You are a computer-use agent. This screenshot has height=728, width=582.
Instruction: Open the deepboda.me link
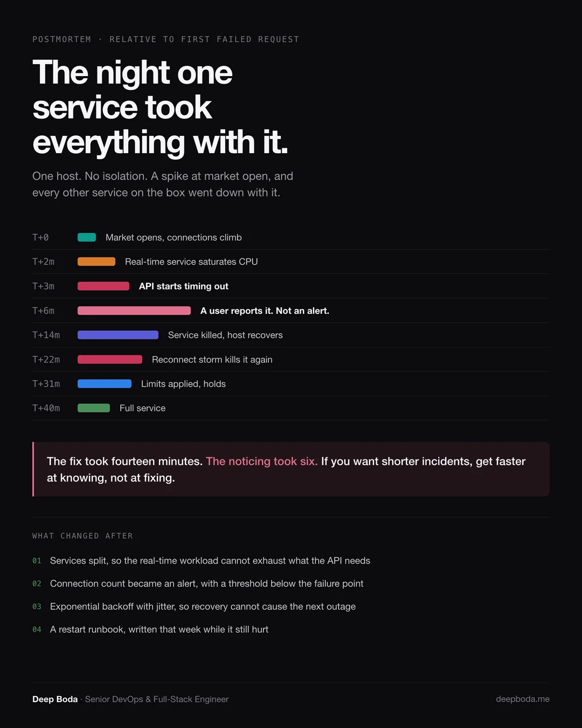[x=523, y=699]
